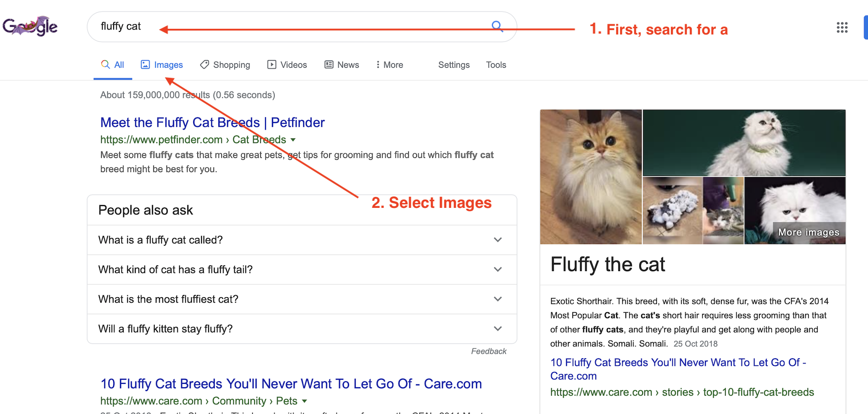
Task: Expand 'Will a fluffy kitten stay fluffy?'
Action: (302, 329)
